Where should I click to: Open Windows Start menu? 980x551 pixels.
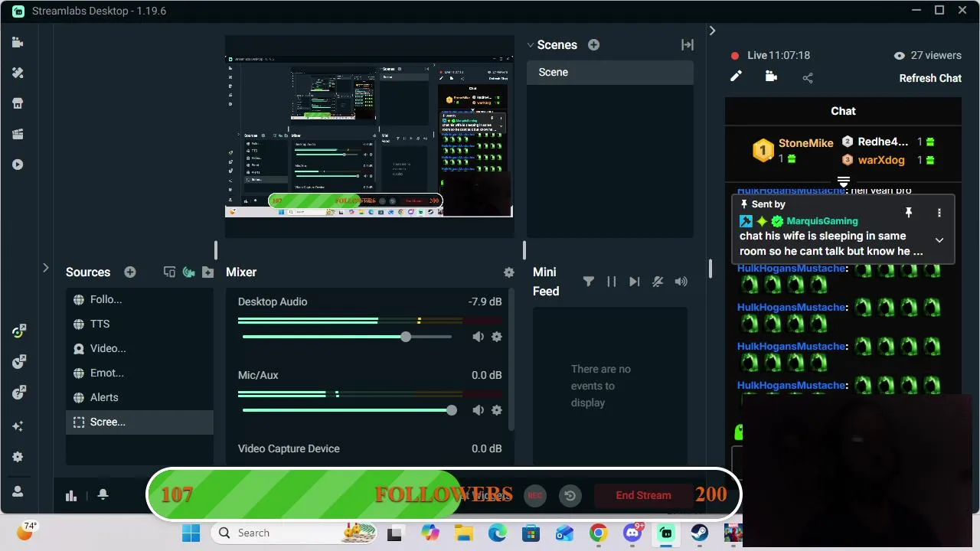click(191, 533)
